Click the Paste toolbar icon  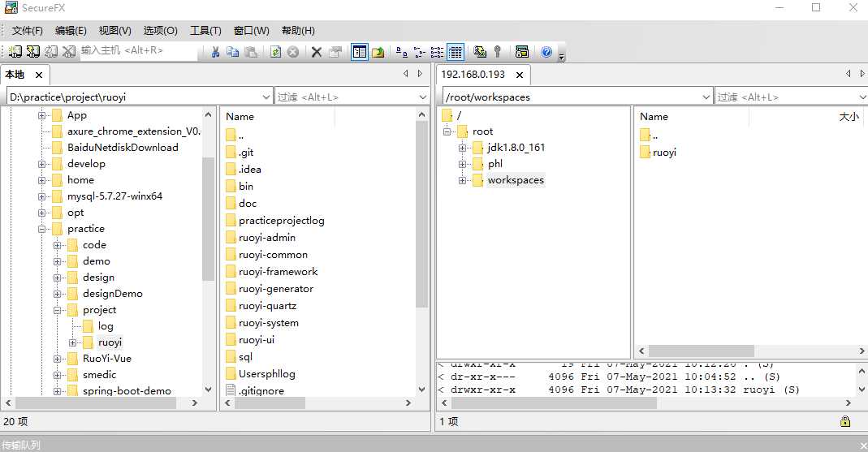point(251,52)
